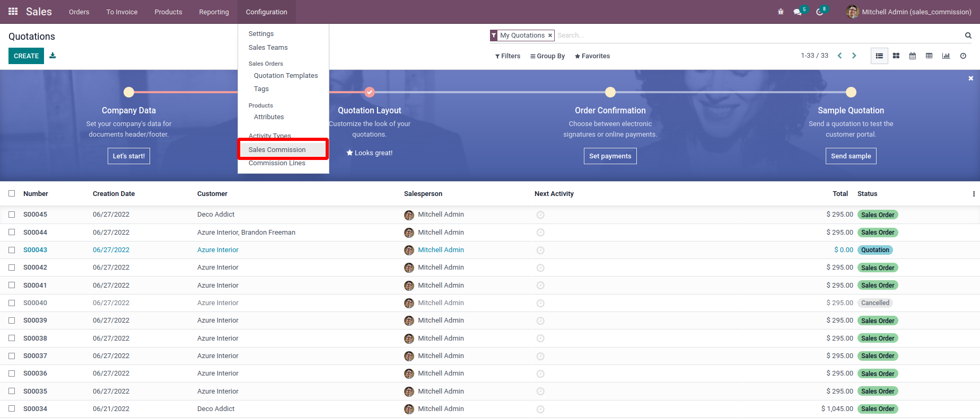Click the Set payments button
The image size is (980, 419).
(x=610, y=156)
